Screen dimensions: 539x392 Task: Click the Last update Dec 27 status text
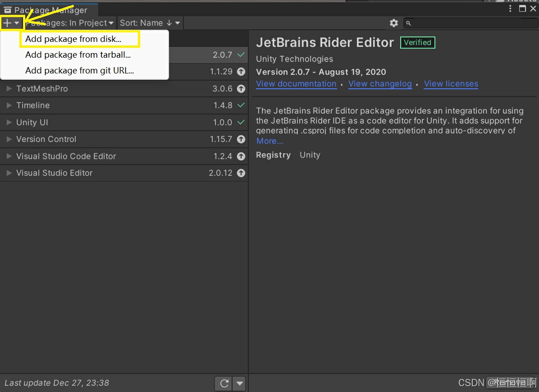(x=57, y=383)
